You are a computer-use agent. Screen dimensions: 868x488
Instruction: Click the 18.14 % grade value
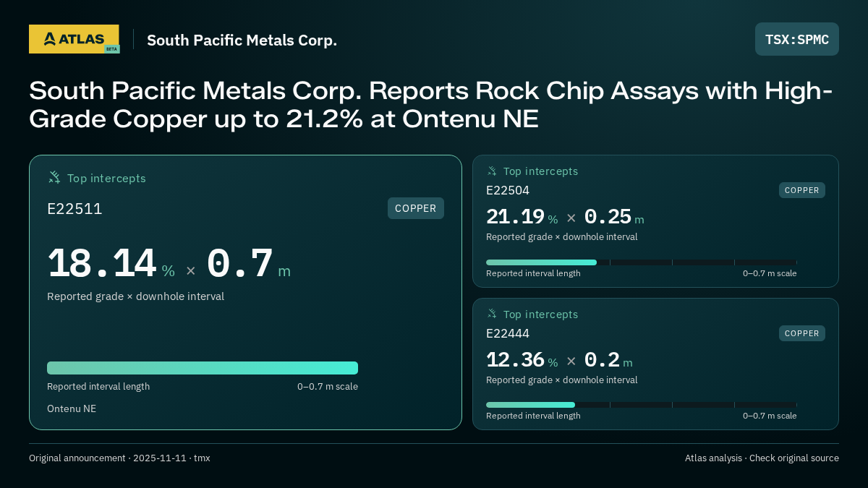tap(111, 264)
